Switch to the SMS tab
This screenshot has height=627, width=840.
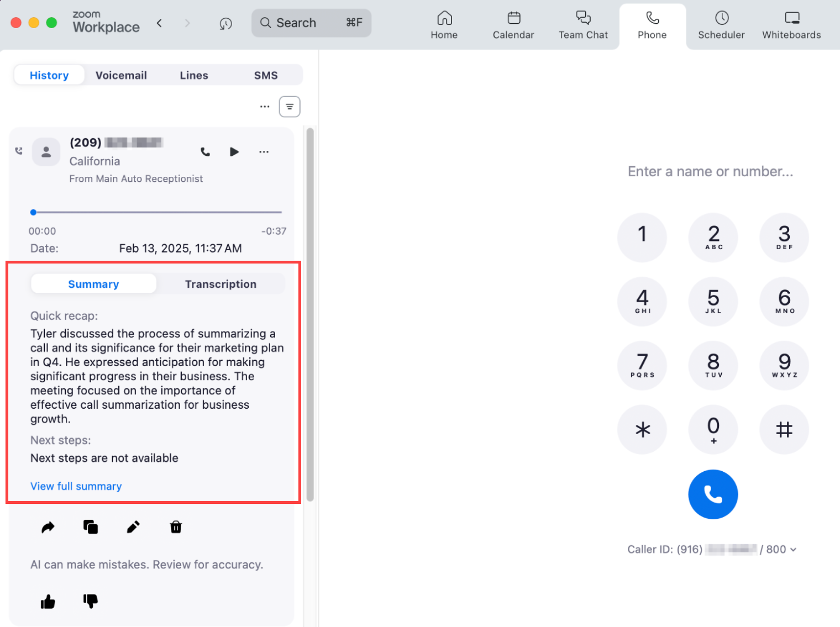point(266,75)
